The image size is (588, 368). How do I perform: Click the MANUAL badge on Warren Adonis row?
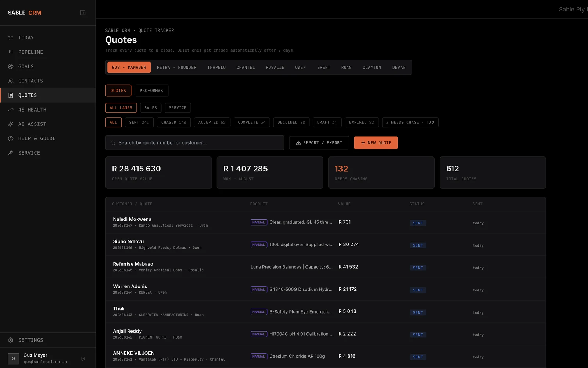pyautogui.click(x=259, y=290)
